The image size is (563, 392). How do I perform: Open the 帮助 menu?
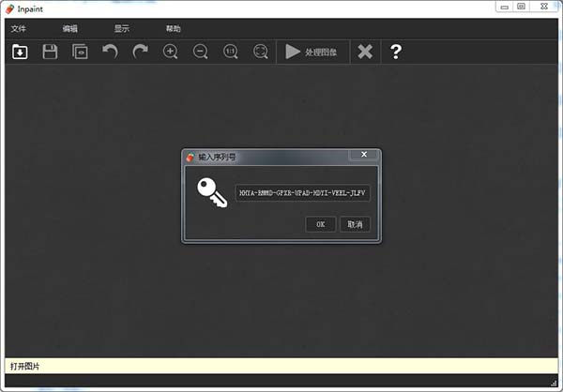coord(174,29)
